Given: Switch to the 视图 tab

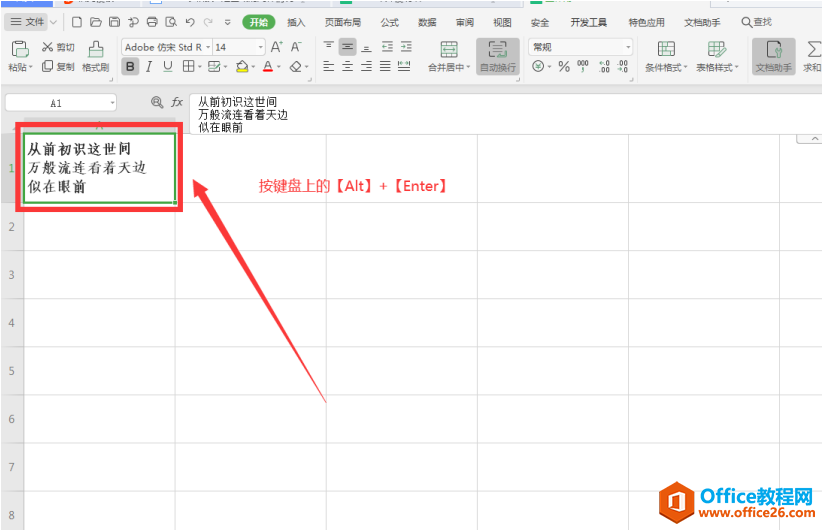Looking at the screenshot, I should tap(502, 23).
